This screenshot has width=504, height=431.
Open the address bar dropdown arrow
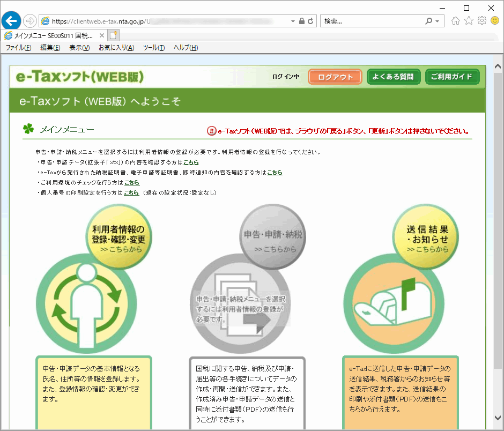(293, 21)
